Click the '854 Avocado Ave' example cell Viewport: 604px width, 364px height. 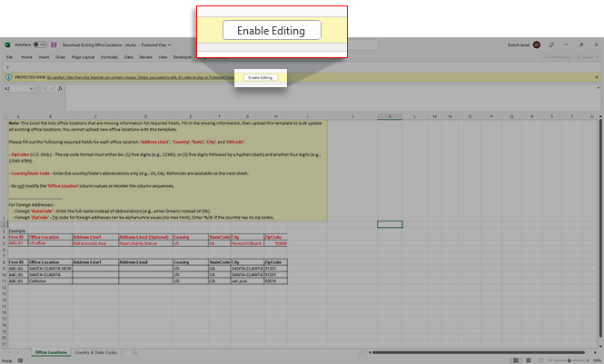coord(95,243)
